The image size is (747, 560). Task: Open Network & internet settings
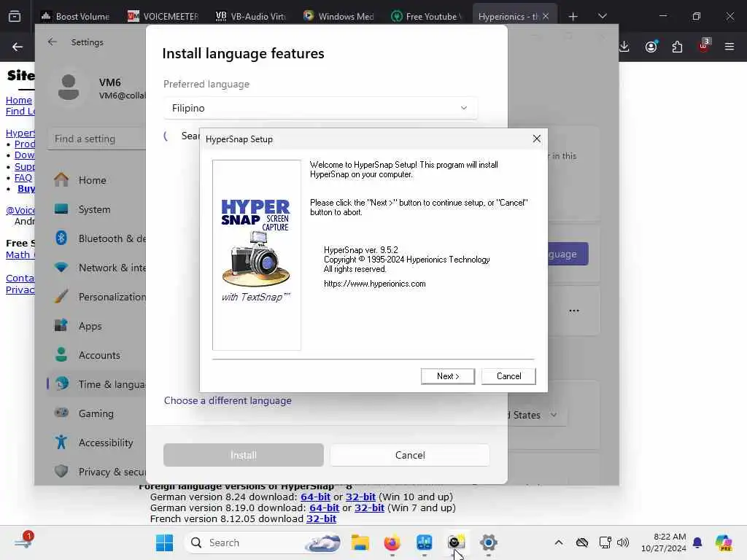click(98, 268)
